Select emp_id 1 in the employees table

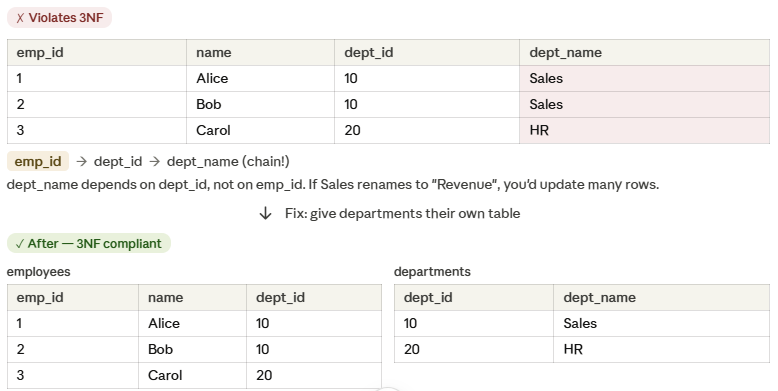[73, 324]
